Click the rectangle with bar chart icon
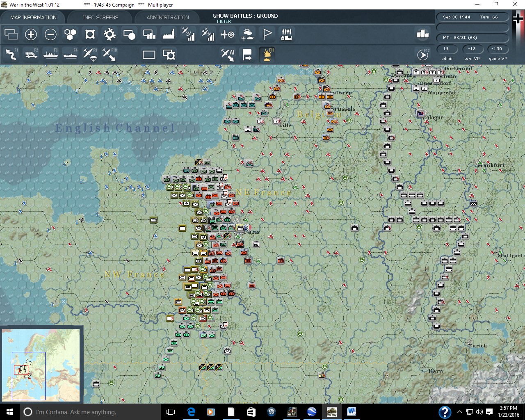 (x=149, y=34)
